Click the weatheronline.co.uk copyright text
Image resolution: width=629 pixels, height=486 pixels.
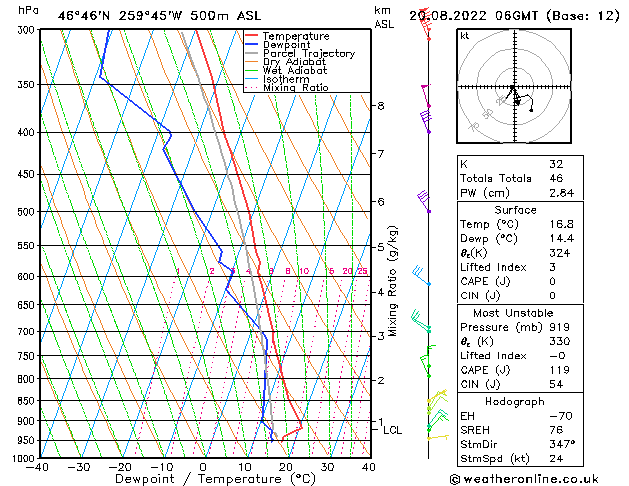[x=524, y=479]
